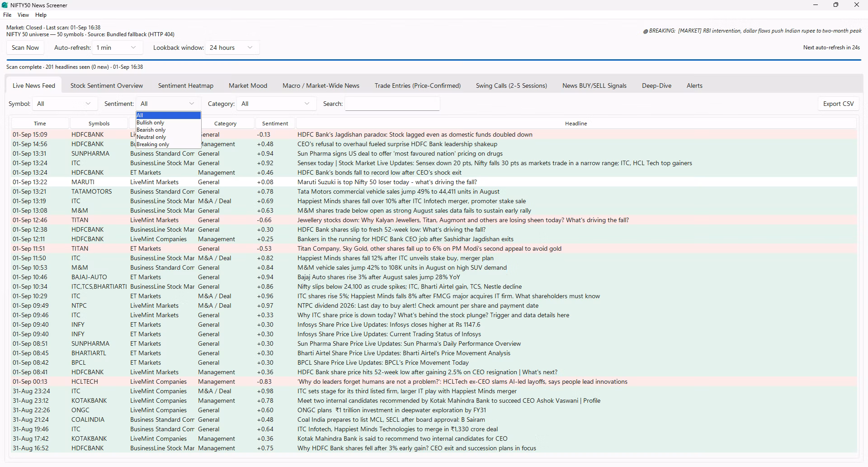Sort by the Headline column header

coord(576,124)
